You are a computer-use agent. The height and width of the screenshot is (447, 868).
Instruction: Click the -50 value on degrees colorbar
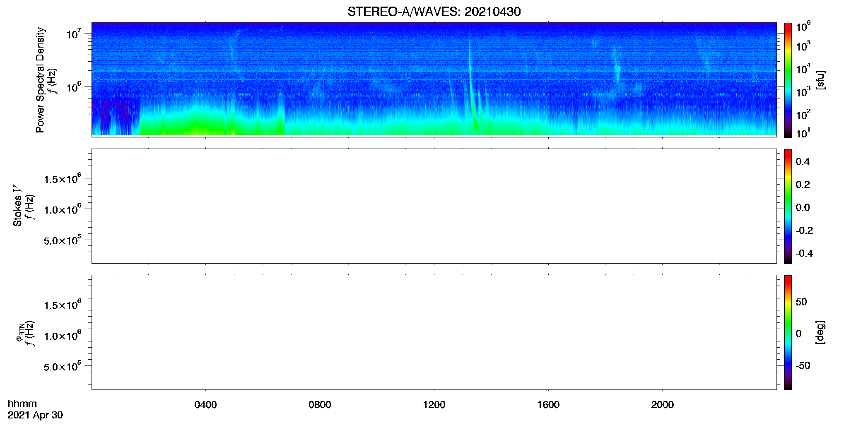click(803, 366)
